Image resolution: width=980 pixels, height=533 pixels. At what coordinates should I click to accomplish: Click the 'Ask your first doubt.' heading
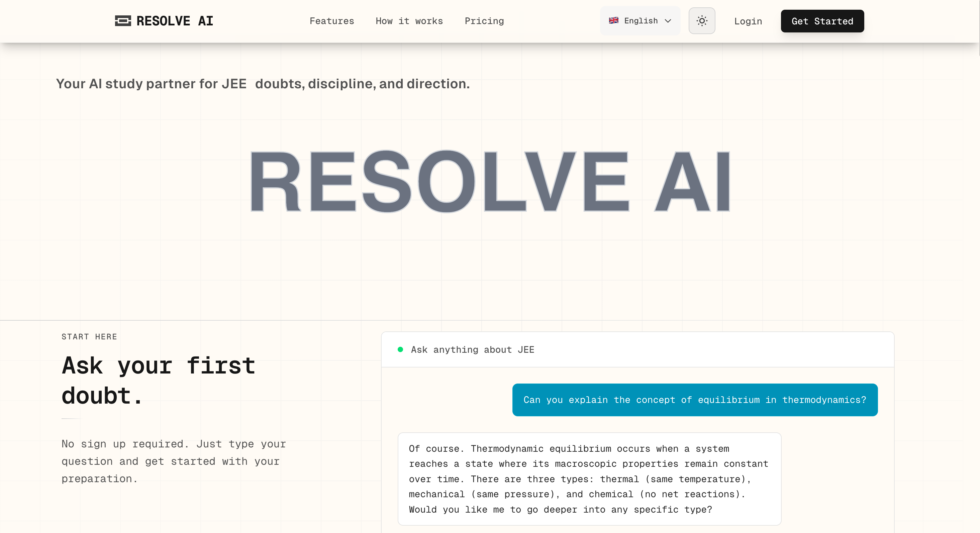(158, 380)
